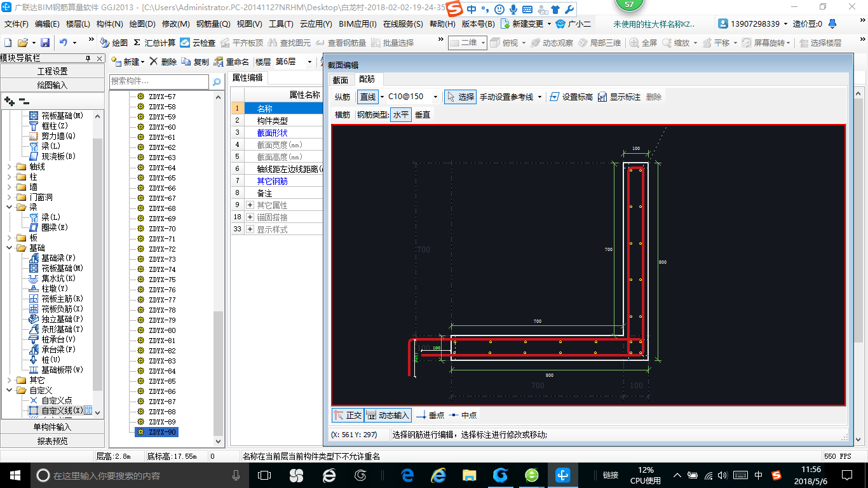Viewport: 868px width, 488px height.
Task: Click 重命名 rename button
Action: pyautogui.click(x=231, y=62)
